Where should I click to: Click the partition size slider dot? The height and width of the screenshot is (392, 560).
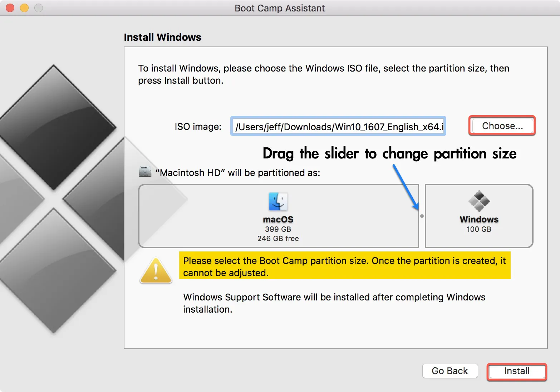tap(422, 216)
